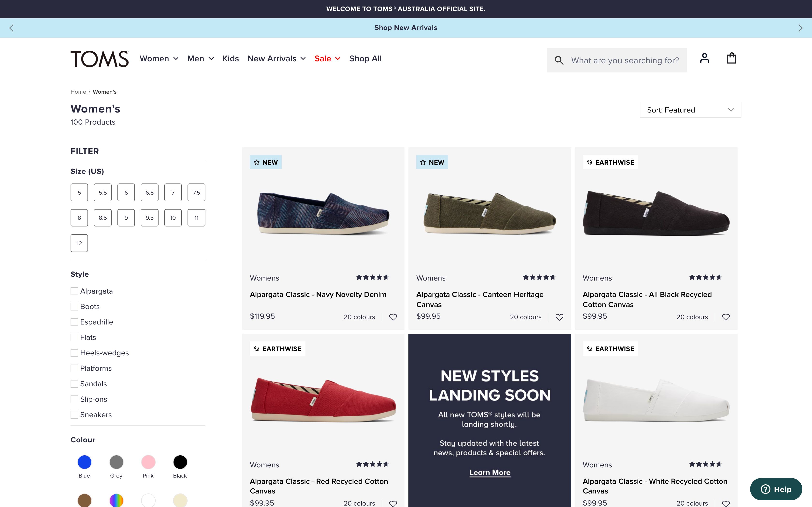This screenshot has height=507, width=812.
Task: Click the Learn More link
Action: (x=490, y=472)
